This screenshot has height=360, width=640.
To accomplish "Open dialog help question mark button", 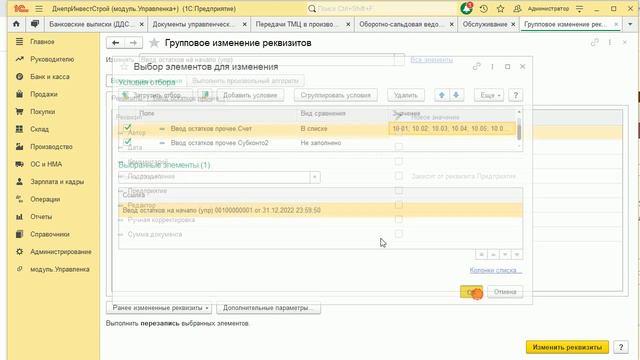I will coord(516,95).
